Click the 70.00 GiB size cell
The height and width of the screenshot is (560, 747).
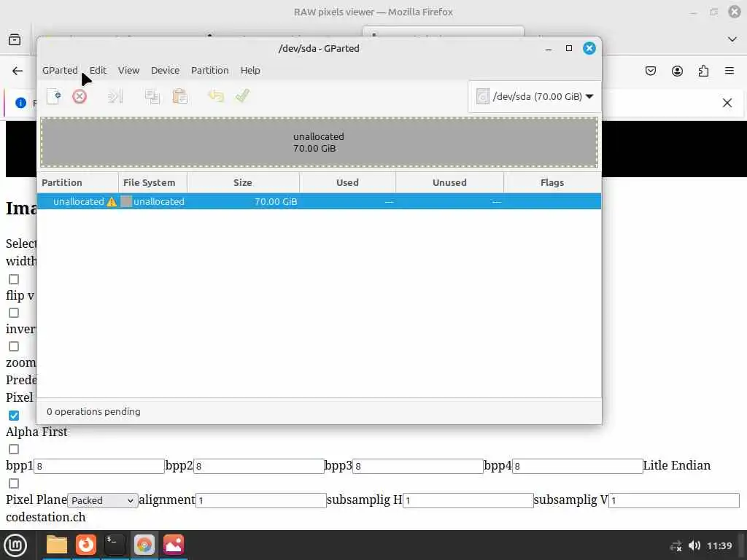[x=276, y=201]
